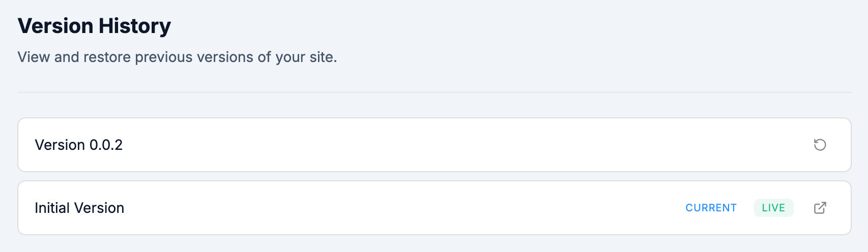Click the Version History heading

click(94, 26)
